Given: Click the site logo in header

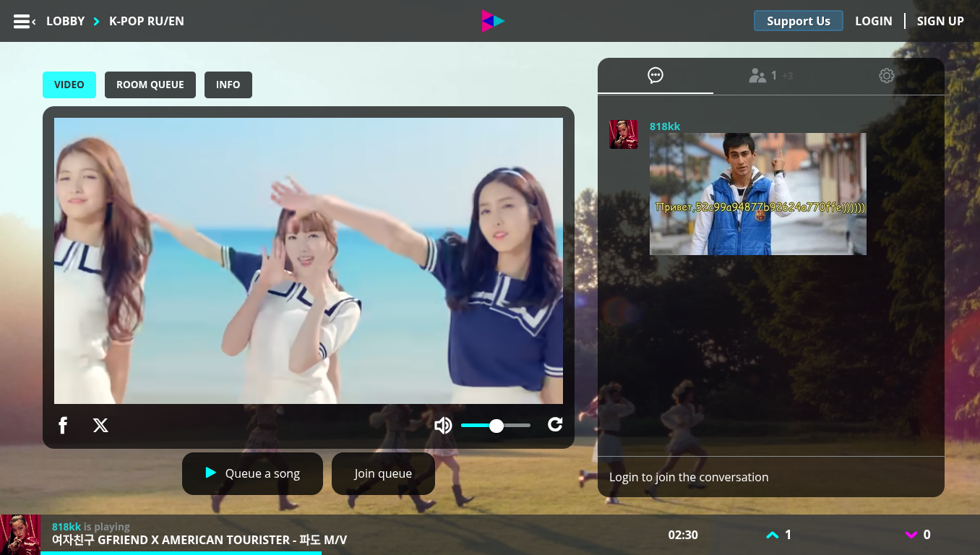Looking at the screenshot, I should [493, 21].
